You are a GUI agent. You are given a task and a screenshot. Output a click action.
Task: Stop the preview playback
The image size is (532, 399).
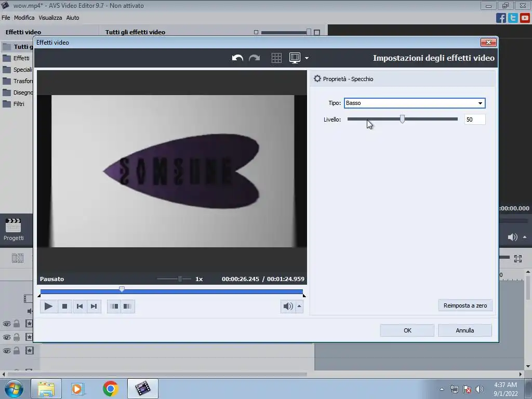coord(64,307)
